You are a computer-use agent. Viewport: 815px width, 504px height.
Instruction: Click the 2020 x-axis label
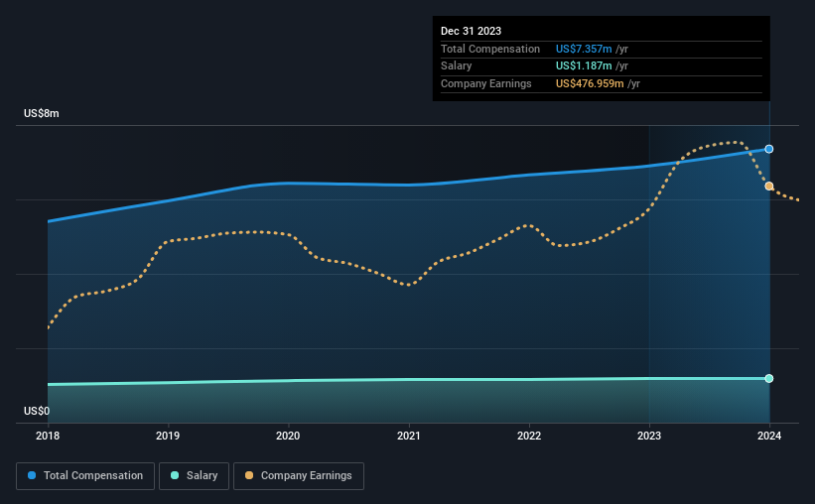(288, 436)
